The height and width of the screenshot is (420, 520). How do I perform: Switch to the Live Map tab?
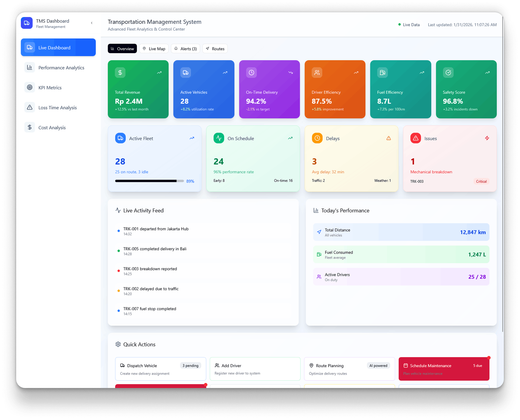coord(154,49)
